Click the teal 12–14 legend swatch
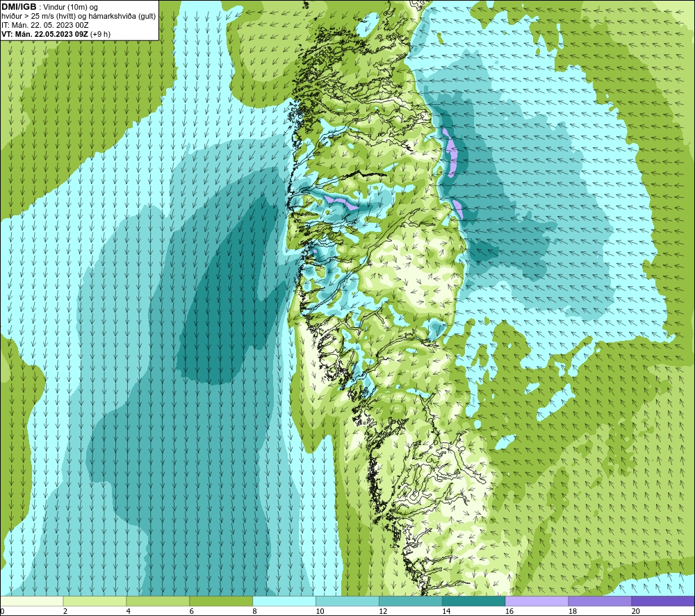The width and height of the screenshot is (695, 616). click(411, 601)
